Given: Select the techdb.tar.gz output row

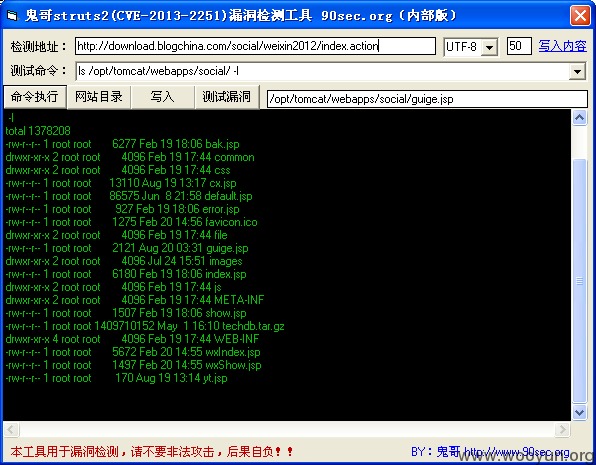Looking at the screenshot, I should click(x=145, y=326).
